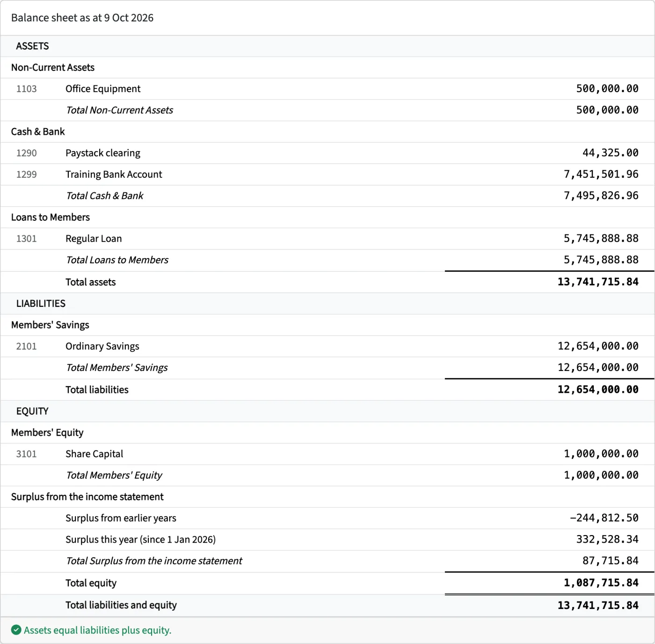
Task: Select the amount 87,715.84
Action: click(x=611, y=560)
